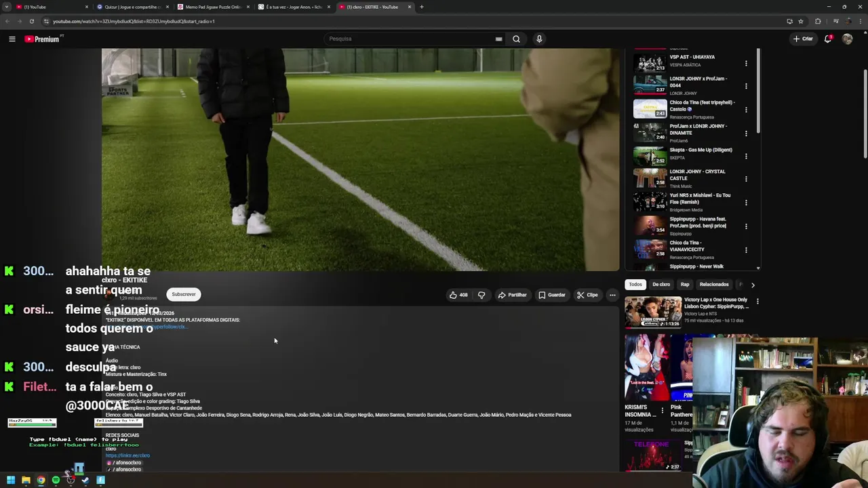Open options for LON3R JOHNY x ProfJam 0044
868x488 pixels.
[x=746, y=86]
